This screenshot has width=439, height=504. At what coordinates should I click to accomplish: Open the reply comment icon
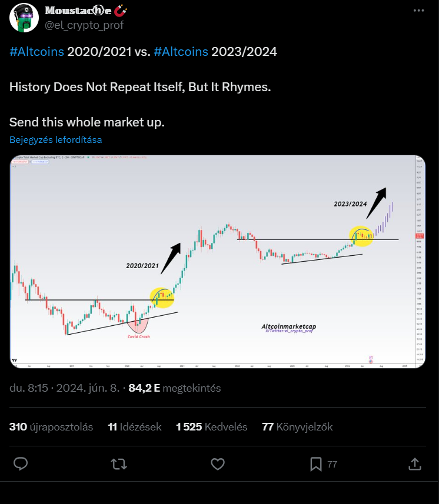tap(21, 464)
